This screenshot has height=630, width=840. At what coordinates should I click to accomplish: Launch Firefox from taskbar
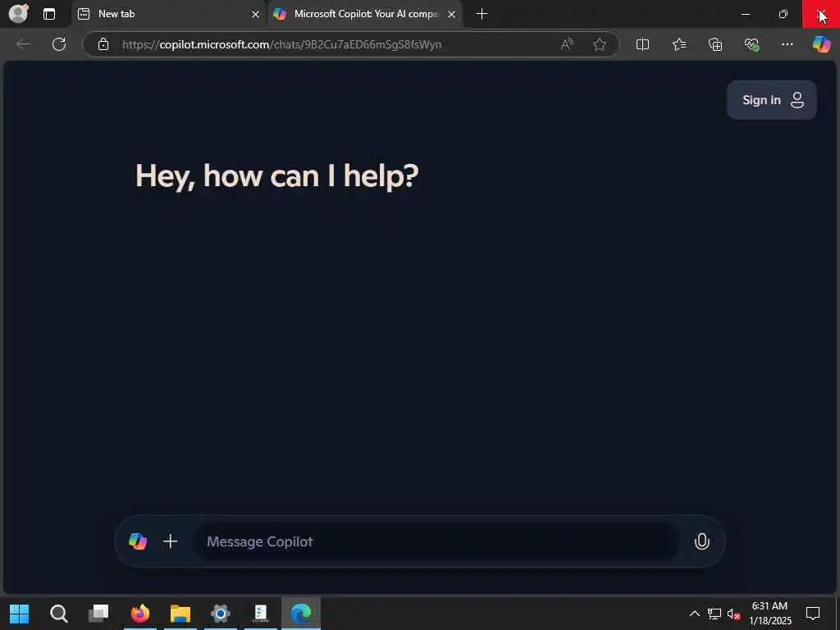tap(140, 614)
